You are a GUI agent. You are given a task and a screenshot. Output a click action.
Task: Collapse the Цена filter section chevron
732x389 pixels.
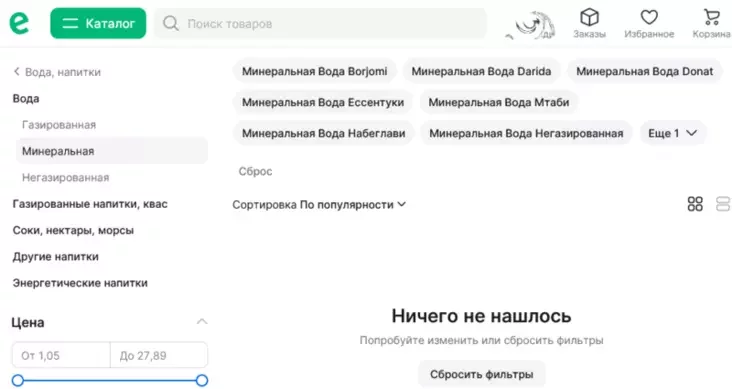[x=202, y=322]
